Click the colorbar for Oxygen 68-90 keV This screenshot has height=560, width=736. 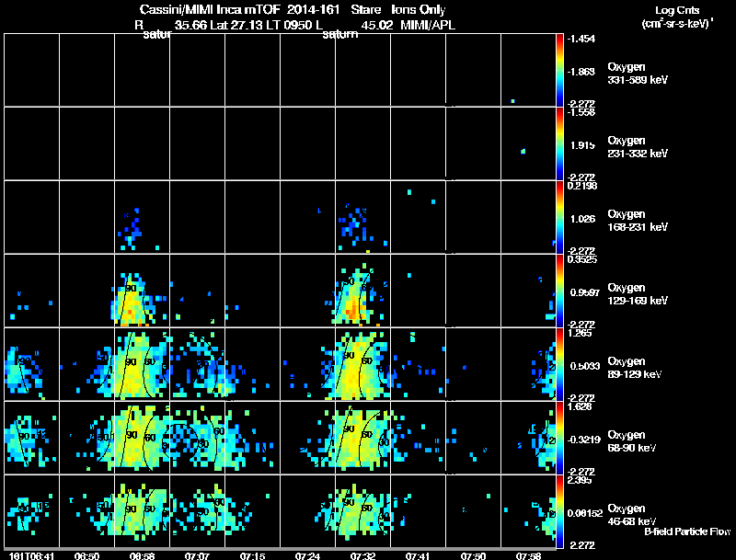coord(559,438)
